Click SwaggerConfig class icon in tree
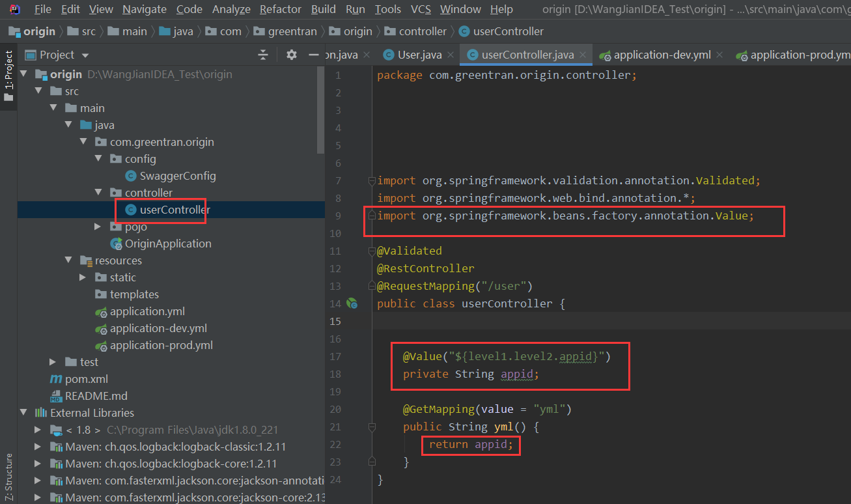This screenshot has height=504, width=851. coord(131,176)
